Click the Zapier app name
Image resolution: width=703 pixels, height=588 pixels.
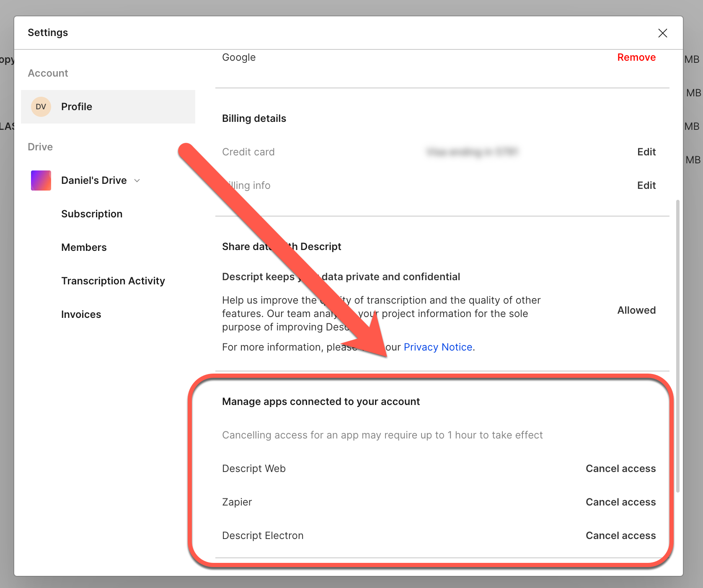pyautogui.click(x=237, y=502)
